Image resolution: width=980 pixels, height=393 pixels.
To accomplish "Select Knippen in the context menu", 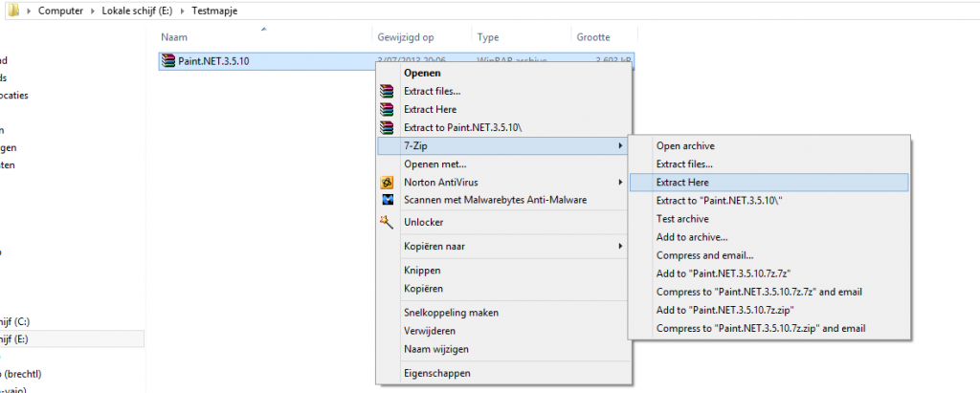I will click(x=503, y=271).
